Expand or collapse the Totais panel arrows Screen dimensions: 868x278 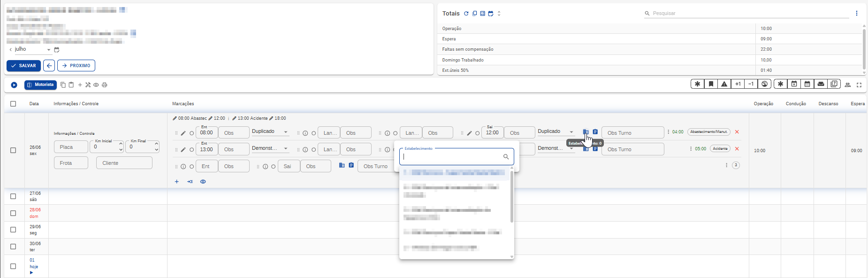[x=499, y=14]
